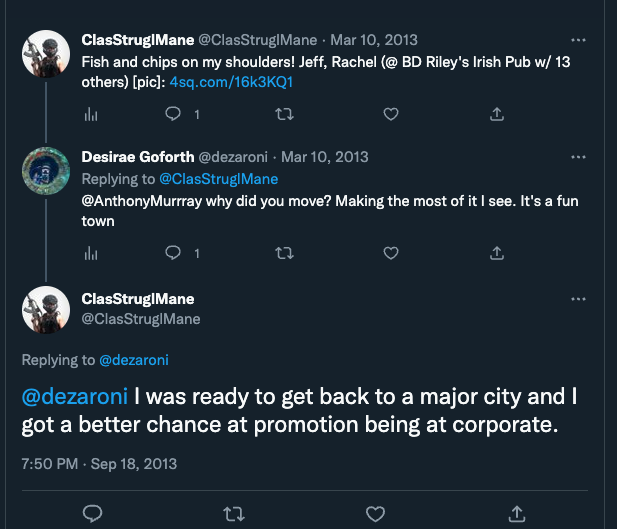Retweet the main promotion tweet

click(x=233, y=514)
